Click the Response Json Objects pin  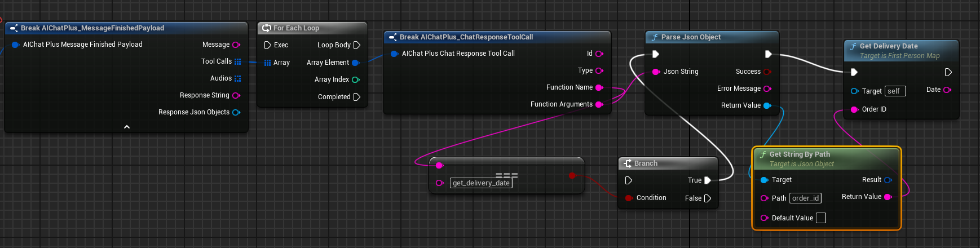tap(236, 112)
